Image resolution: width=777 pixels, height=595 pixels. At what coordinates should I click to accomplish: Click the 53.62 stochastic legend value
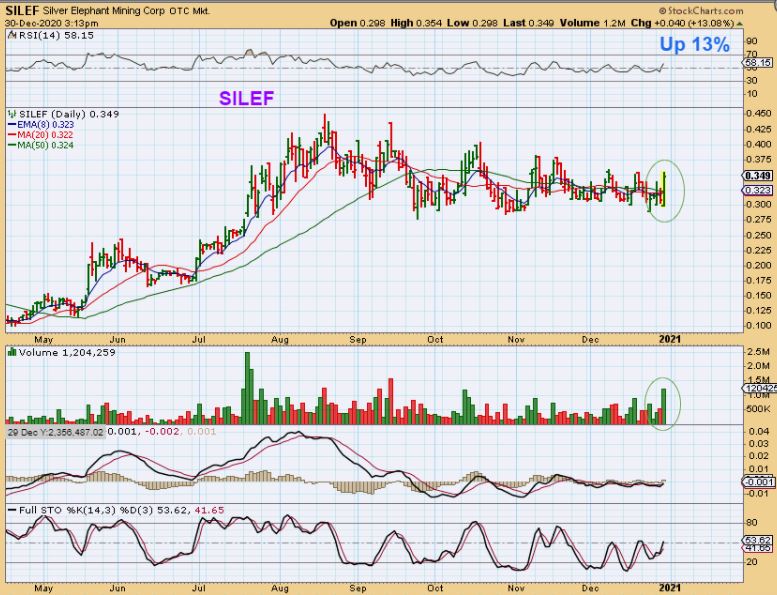click(x=173, y=510)
